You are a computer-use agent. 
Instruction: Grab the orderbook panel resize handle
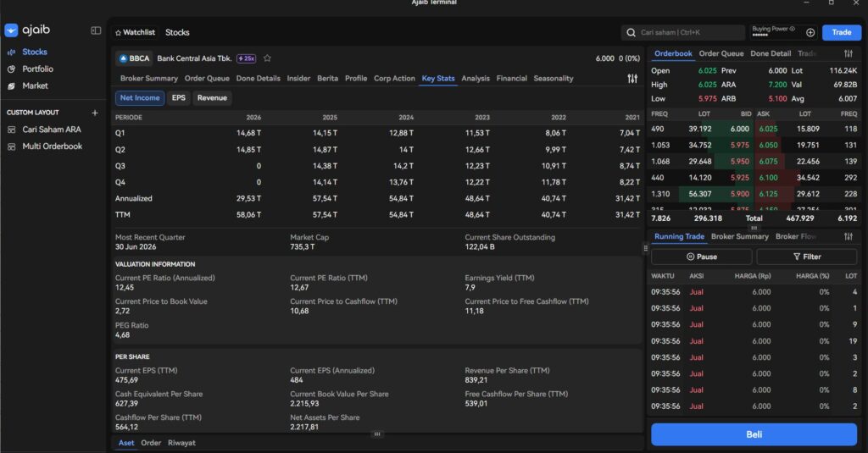754,228
